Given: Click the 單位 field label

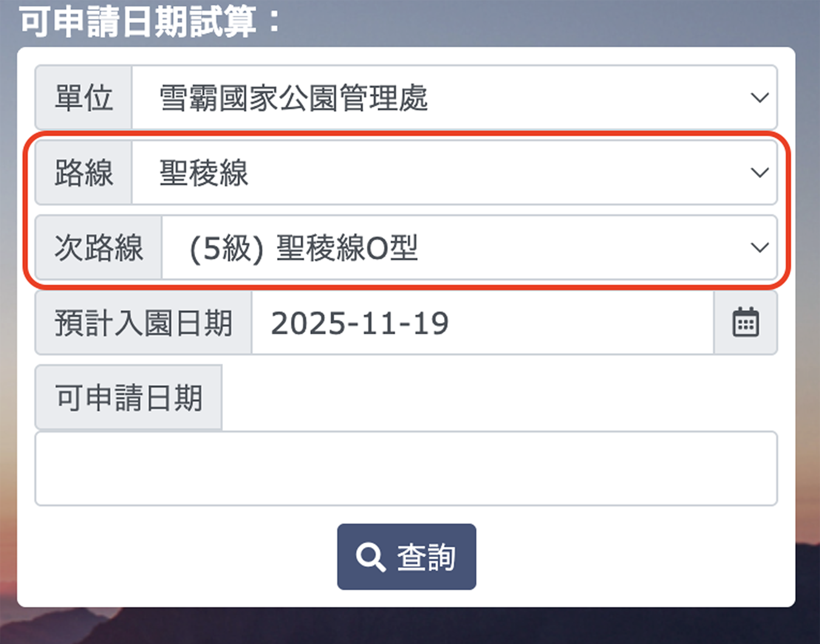Looking at the screenshot, I should pyautogui.click(x=84, y=97).
